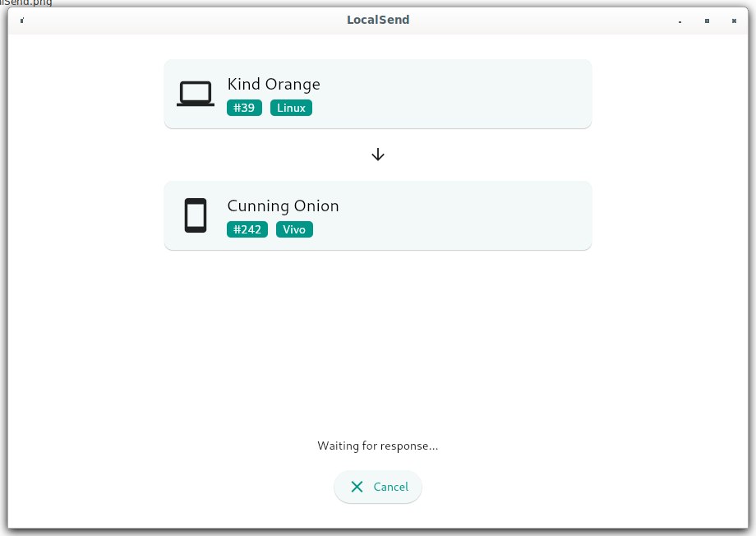Screen dimensions: 756x536
Task: Click the #39 badge
Action: point(244,108)
